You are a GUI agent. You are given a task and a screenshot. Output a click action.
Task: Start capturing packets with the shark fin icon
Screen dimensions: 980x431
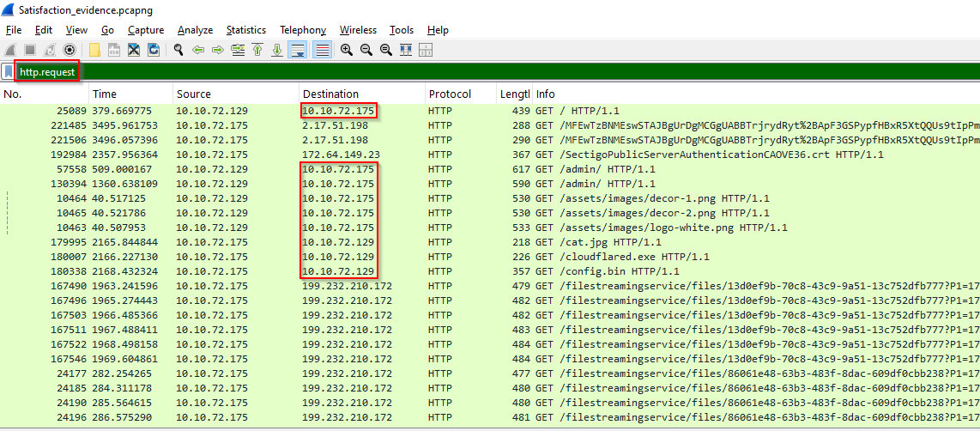click(9, 50)
